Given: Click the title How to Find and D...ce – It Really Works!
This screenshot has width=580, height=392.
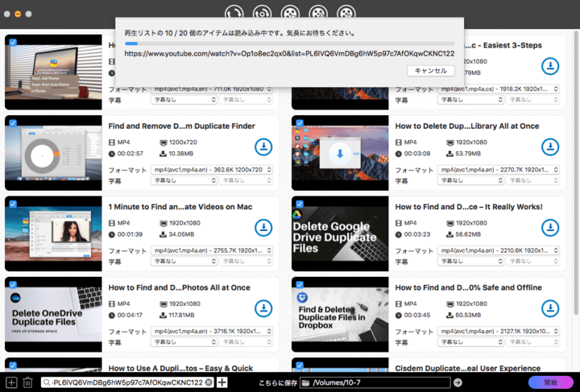Looking at the screenshot, I should (469, 207).
